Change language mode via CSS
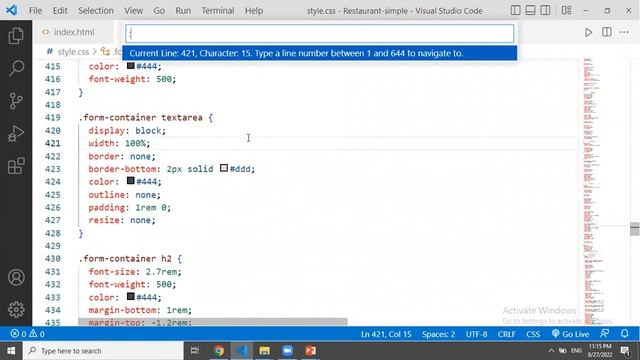640x360 pixels. (533, 334)
